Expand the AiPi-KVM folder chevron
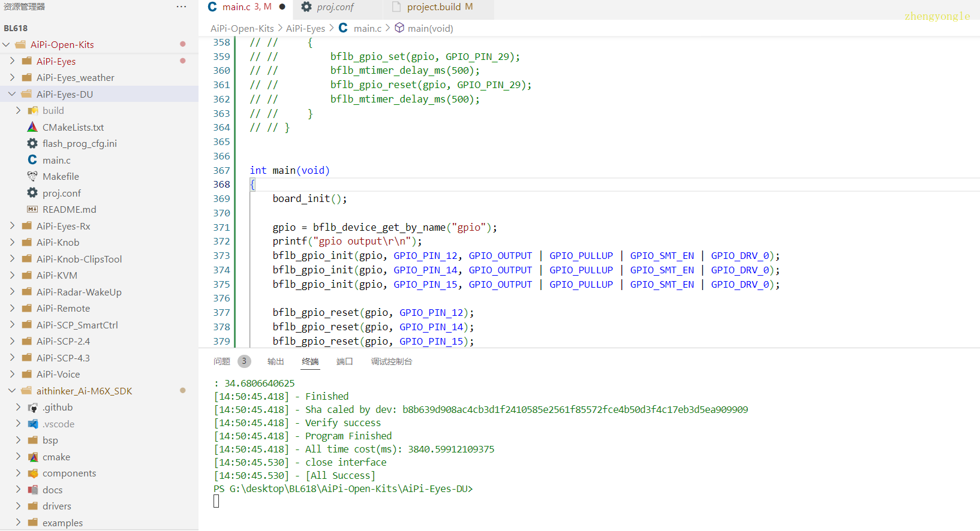The image size is (980, 531). point(12,275)
